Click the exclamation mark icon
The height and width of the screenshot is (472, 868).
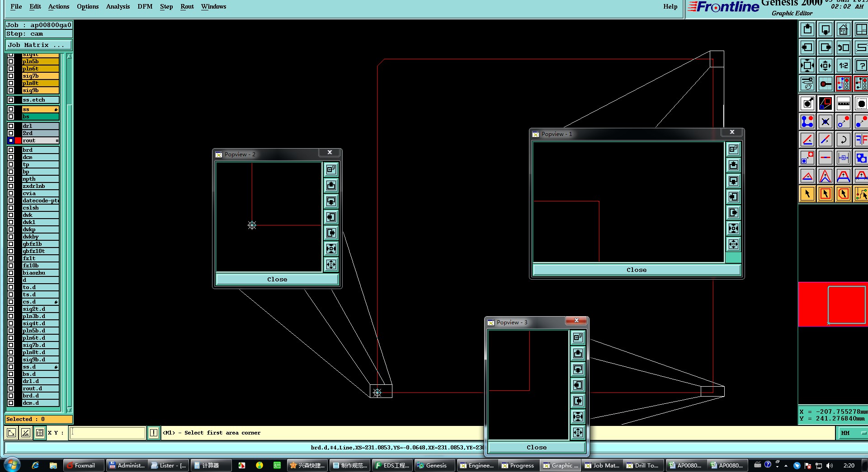pos(154,433)
